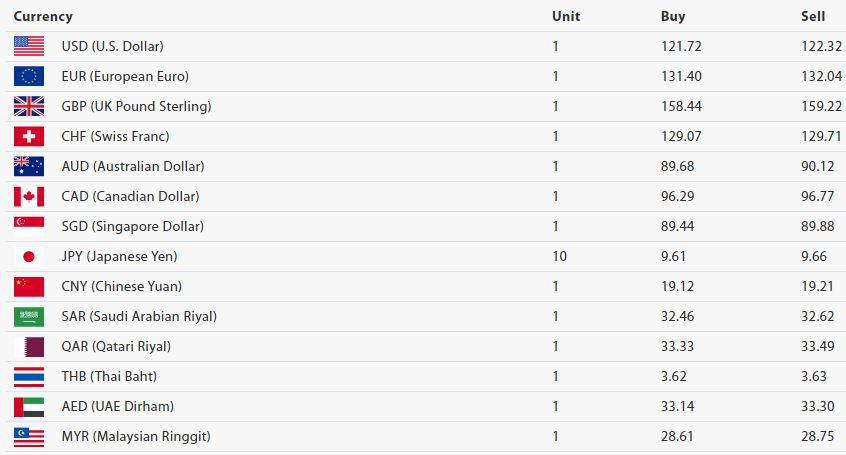Select the SGD (Singapore Dollar) label
Viewport: 846px width, 455px height.
(x=133, y=226)
